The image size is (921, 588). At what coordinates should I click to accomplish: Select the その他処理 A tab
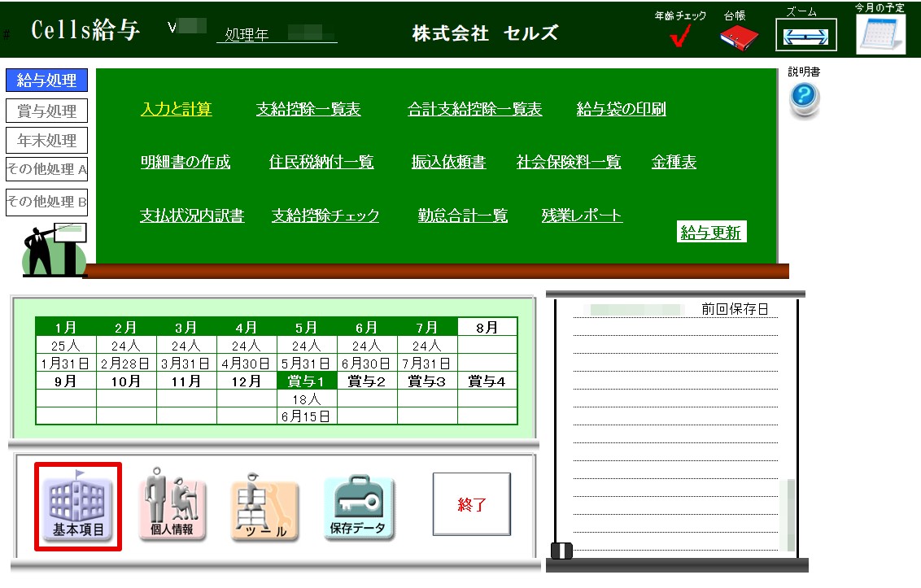pyautogui.click(x=47, y=169)
